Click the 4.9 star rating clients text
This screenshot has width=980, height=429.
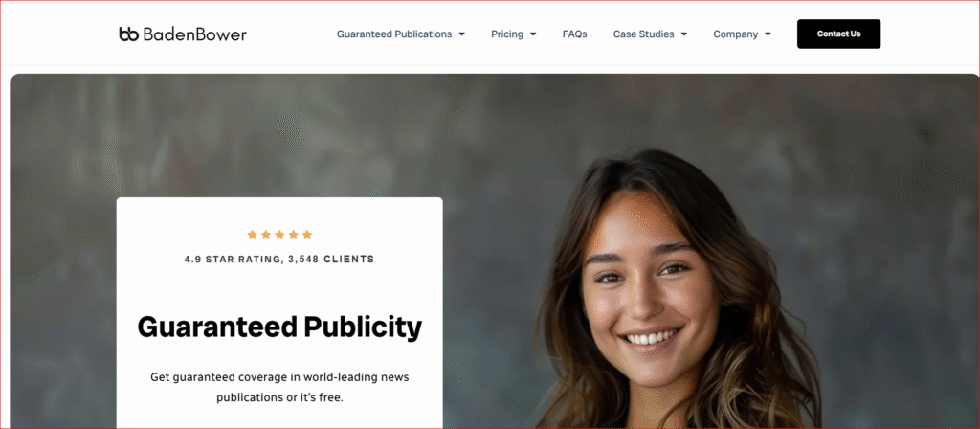click(279, 259)
